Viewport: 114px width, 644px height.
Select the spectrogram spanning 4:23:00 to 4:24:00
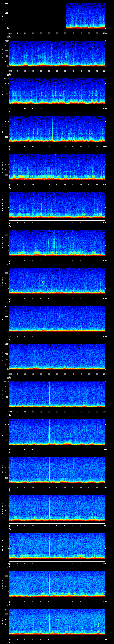coord(57,546)
